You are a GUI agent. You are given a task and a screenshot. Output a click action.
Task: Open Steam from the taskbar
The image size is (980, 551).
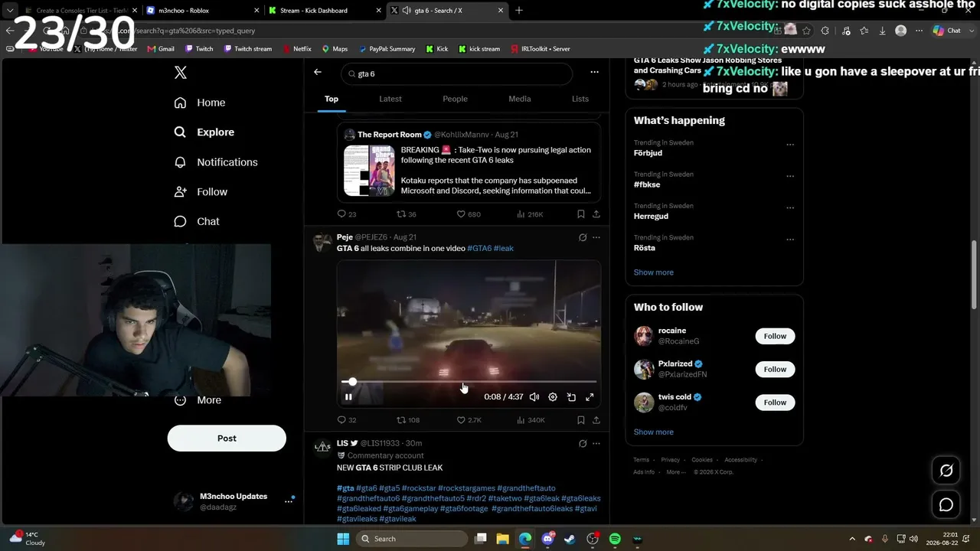tap(570, 539)
